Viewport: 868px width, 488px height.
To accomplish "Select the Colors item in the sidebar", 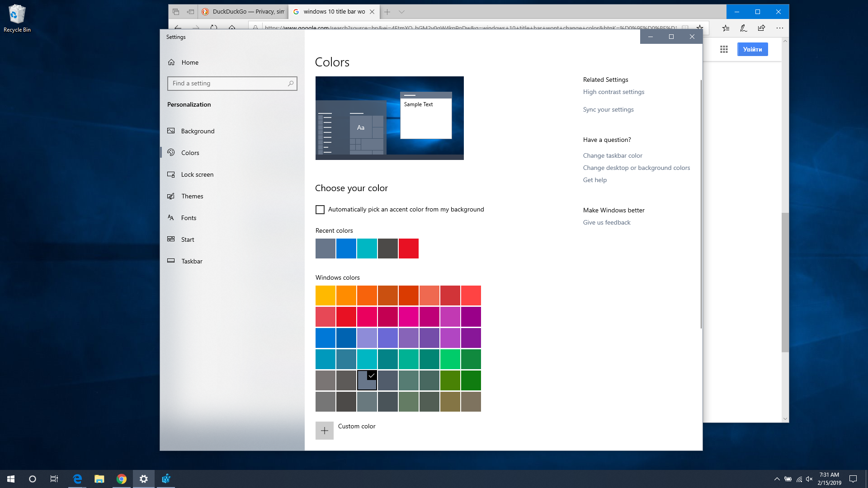I will click(190, 153).
